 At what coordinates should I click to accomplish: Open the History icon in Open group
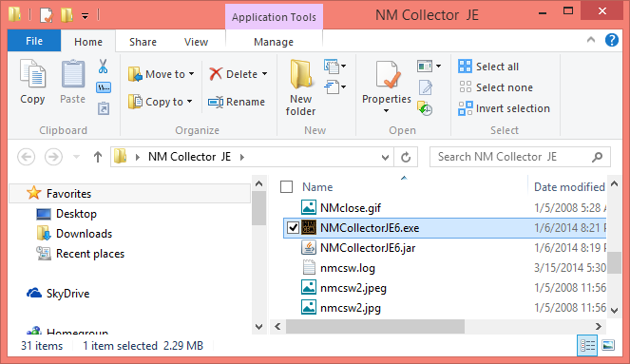click(425, 108)
